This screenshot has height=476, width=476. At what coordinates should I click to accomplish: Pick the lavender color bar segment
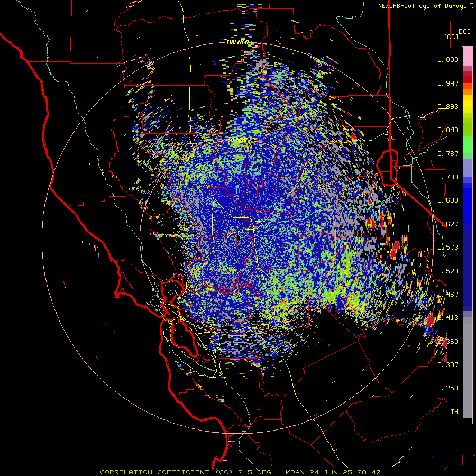pyautogui.click(x=467, y=168)
